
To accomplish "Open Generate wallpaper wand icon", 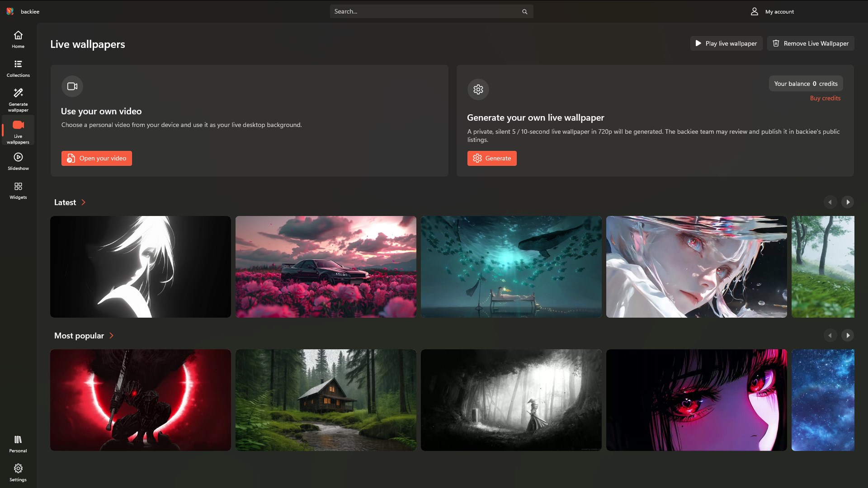I will 18,93.
